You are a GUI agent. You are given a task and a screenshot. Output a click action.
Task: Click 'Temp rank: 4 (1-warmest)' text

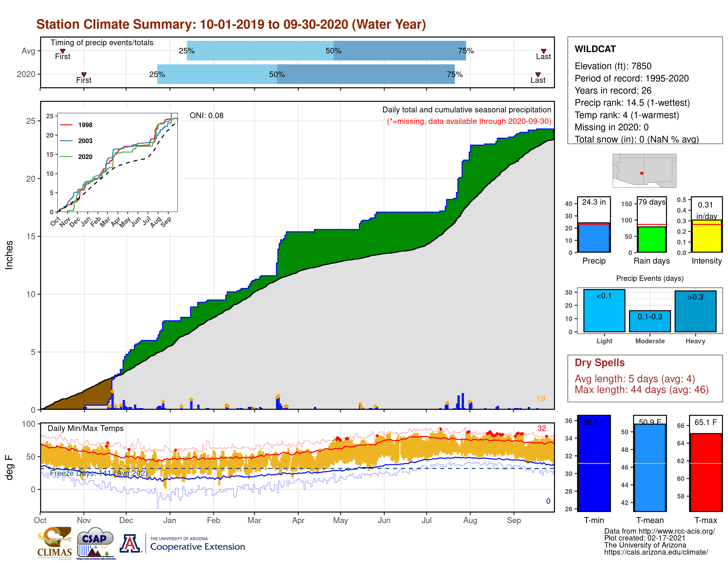tap(627, 115)
